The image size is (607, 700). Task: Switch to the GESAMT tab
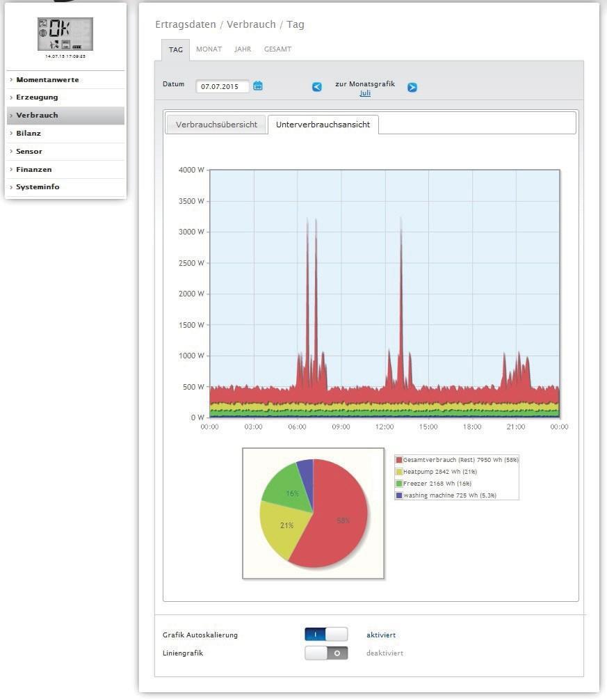[x=277, y=49]
